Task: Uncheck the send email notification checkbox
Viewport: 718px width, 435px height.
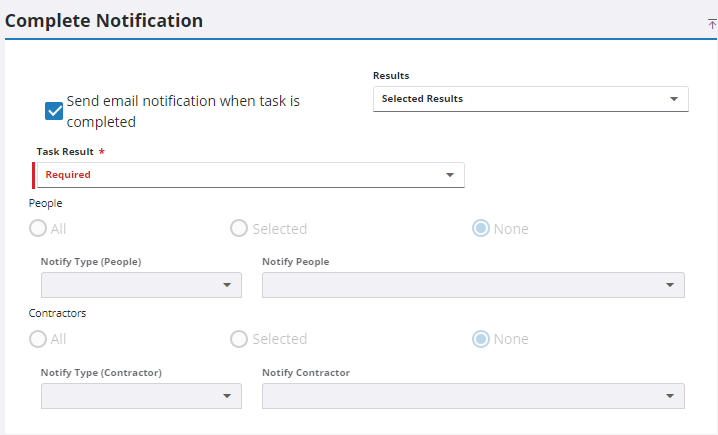Action: point(54,111)
